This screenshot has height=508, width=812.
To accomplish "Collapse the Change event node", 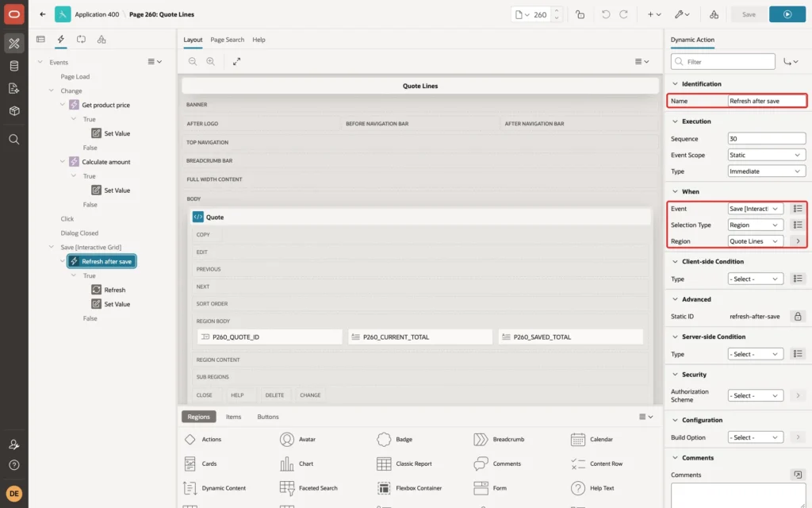I will coord(52,90).
